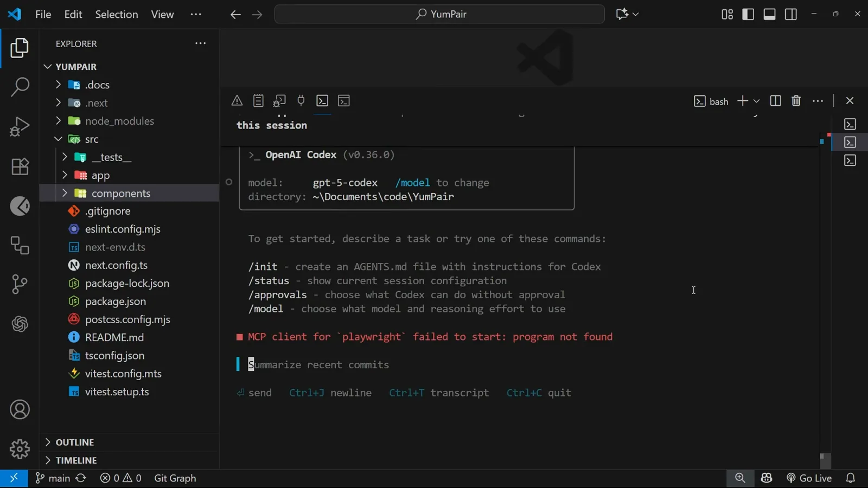Image resolution: width=868 pixels, height=488 pixels.
Task: Expand the OUTLINE section
Action: pos(129,442)
